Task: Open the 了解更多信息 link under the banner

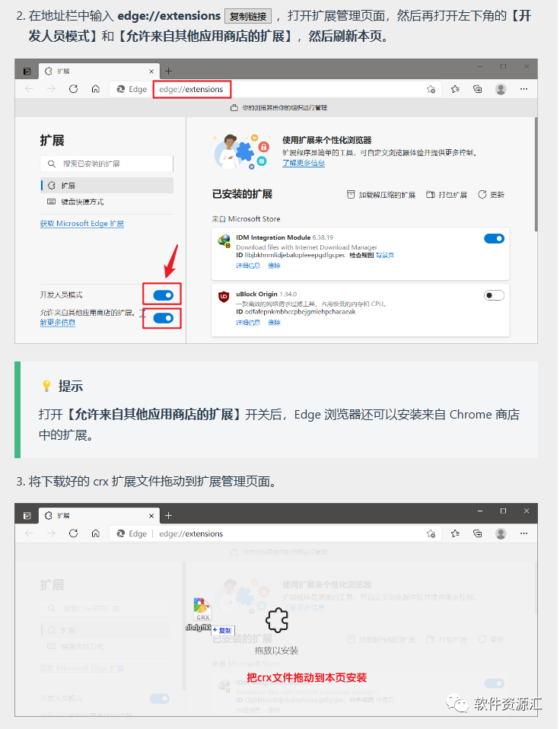Action: pos(304,163)
